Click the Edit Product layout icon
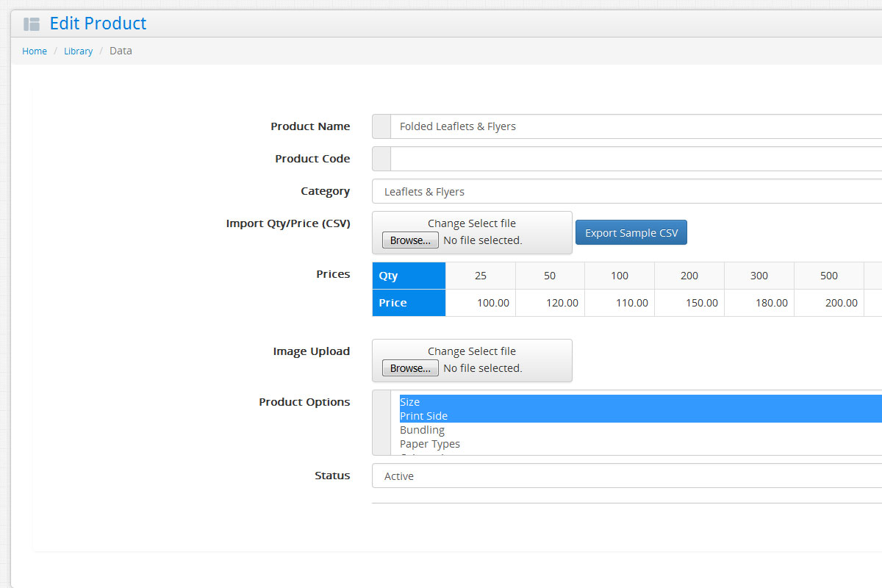This screenshot has width=882, height=588. coord(31,24)
